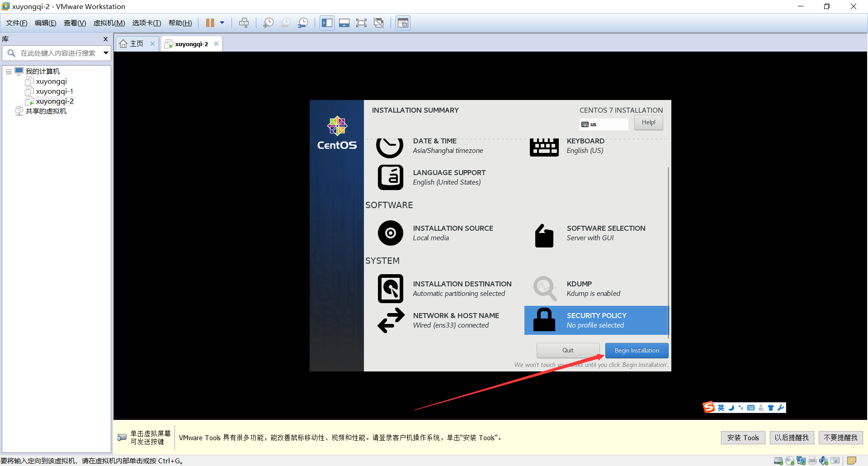The image size is (868, 466).
Task: Click the Help! button
Action: [648, 123]
